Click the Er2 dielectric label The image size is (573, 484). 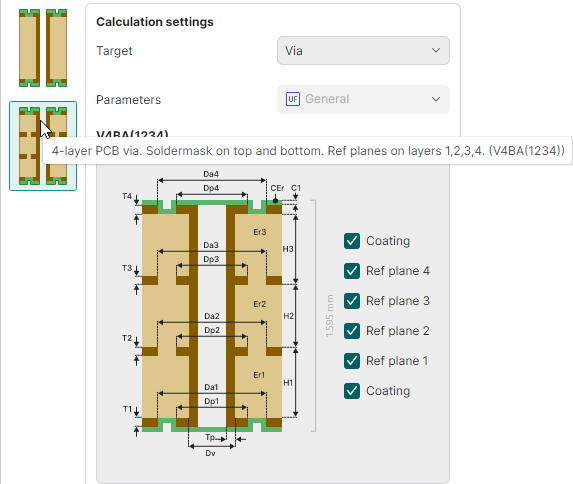click(259, 304)
